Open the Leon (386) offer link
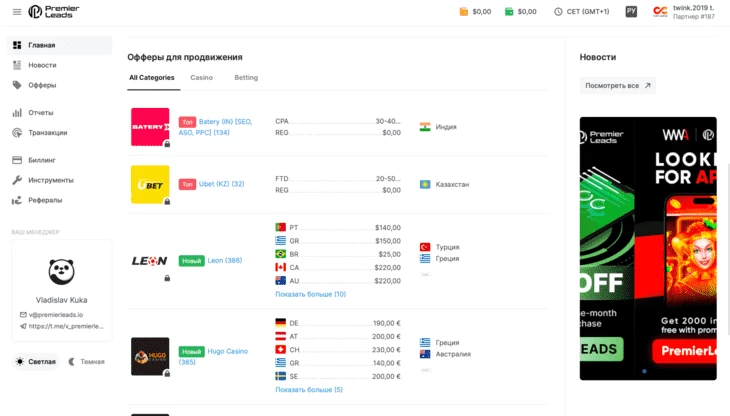Image resolution: width=730 pixels, height=416 pixels. (x=225, y=261)
